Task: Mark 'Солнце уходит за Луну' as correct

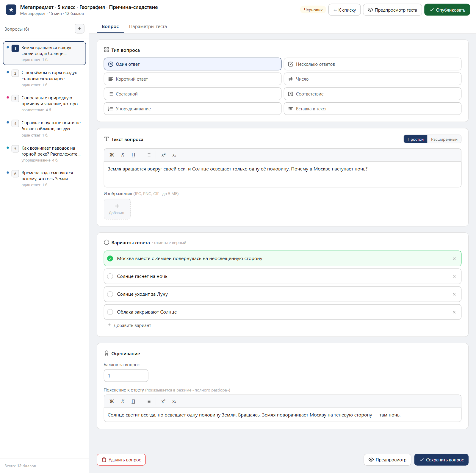Action: (110, 294)
